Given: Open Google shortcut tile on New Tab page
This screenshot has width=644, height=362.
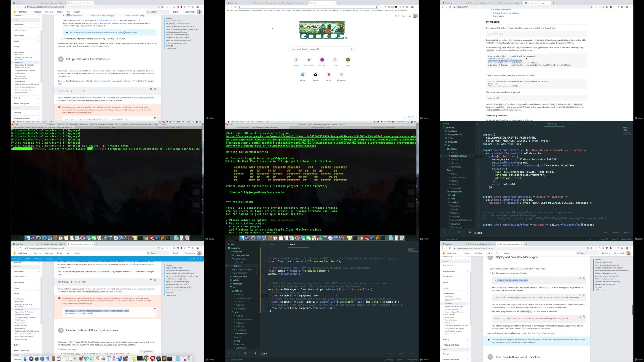Looking at the screenshot, I should tap(296, 60).
